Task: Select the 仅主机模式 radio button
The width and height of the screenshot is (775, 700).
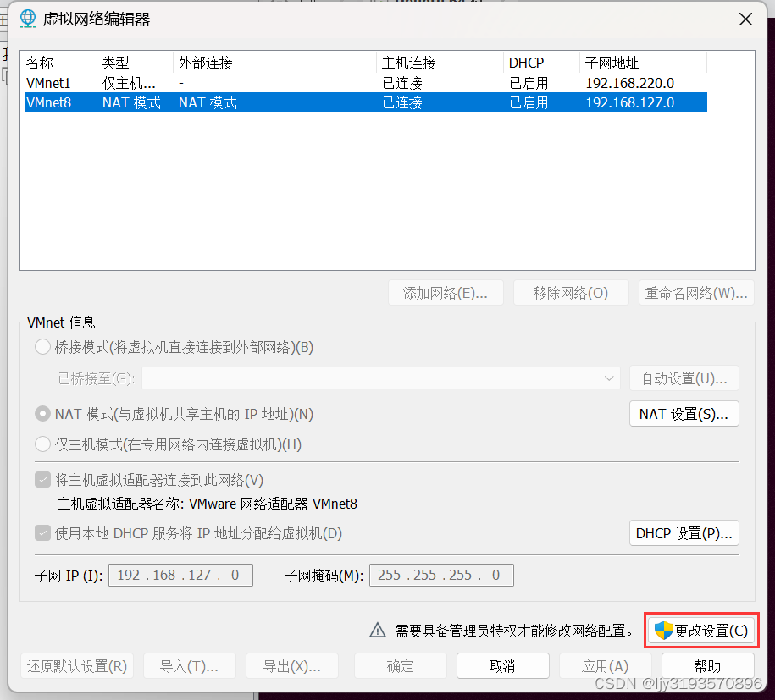Action: point(42,444)
